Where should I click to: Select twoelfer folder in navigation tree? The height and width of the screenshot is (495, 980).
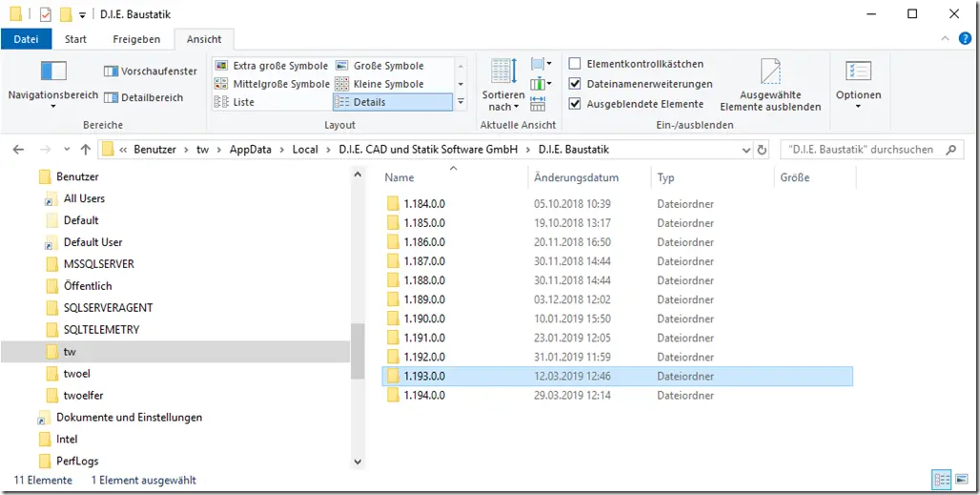pyautogui.click(x=85, y=396)
